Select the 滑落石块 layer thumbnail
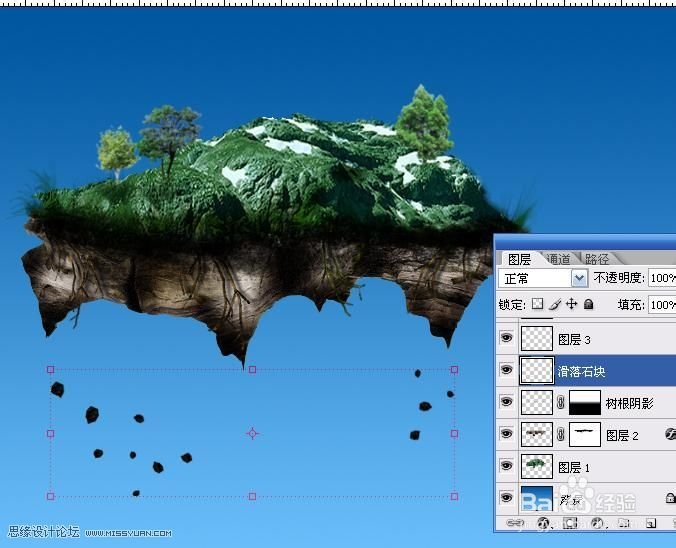 tap(537, 370)
